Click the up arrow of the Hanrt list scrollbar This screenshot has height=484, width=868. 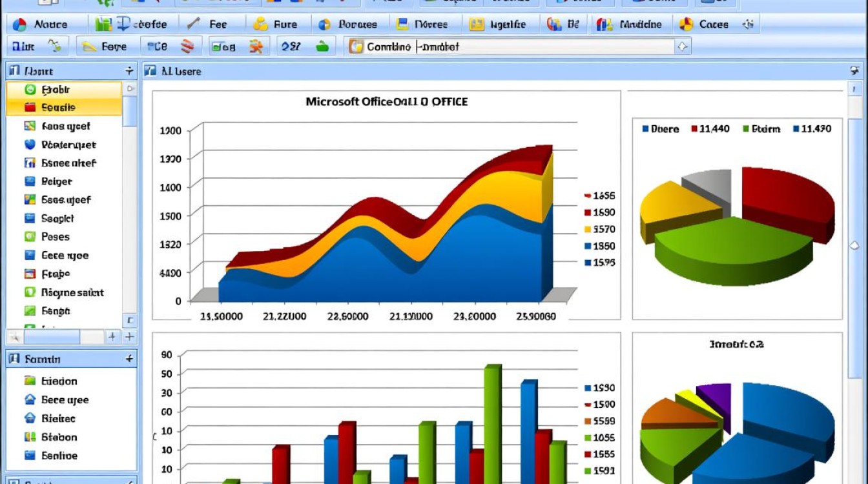tap(130, 88)
